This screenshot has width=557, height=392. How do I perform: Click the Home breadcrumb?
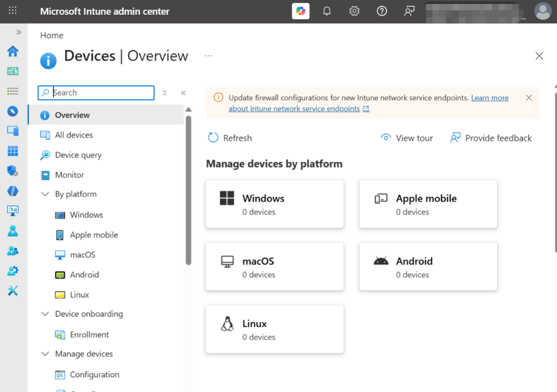click(x=52, y=35)
